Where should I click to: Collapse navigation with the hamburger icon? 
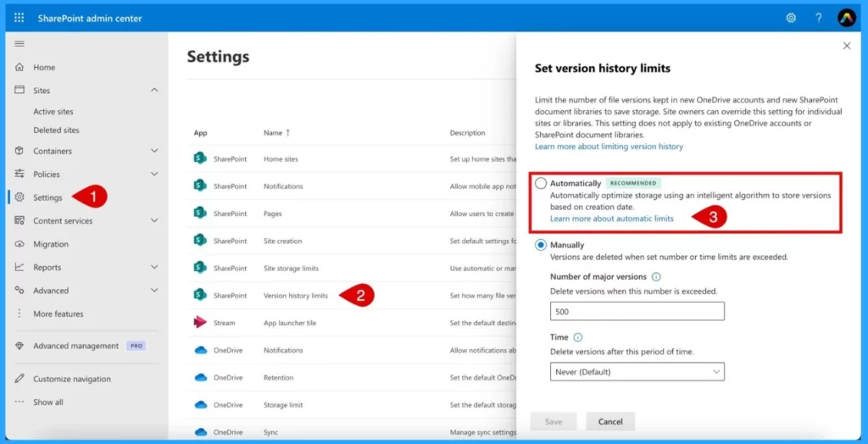coord(19,43)
